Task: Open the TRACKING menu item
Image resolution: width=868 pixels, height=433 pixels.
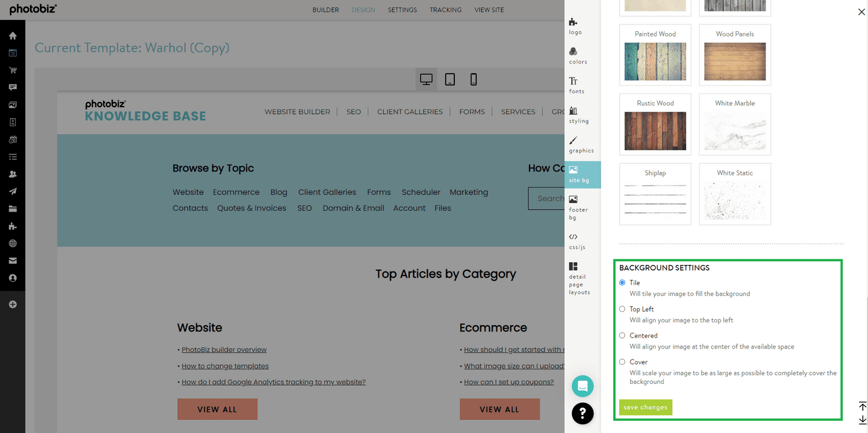Action: (445, 9)
